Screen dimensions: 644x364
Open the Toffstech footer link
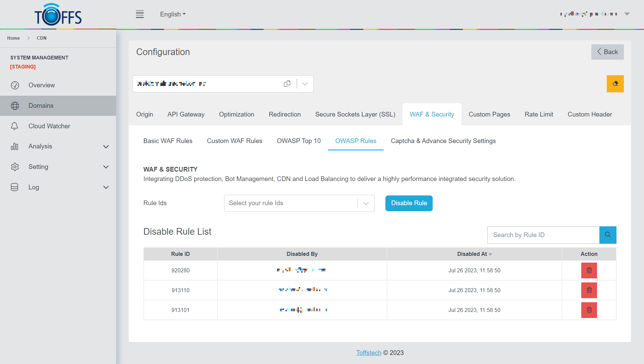[x=368, y=353]
